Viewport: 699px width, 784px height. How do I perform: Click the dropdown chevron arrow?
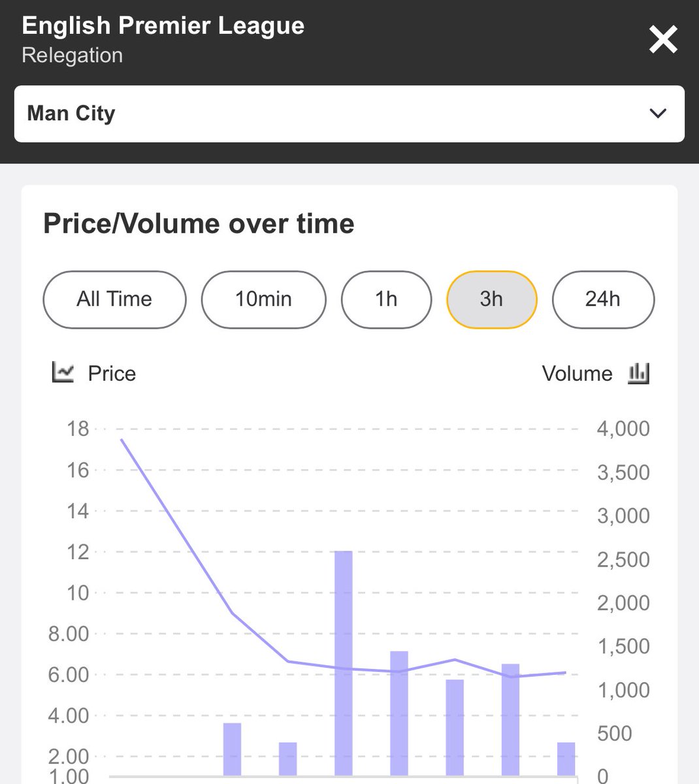(658, 114)
